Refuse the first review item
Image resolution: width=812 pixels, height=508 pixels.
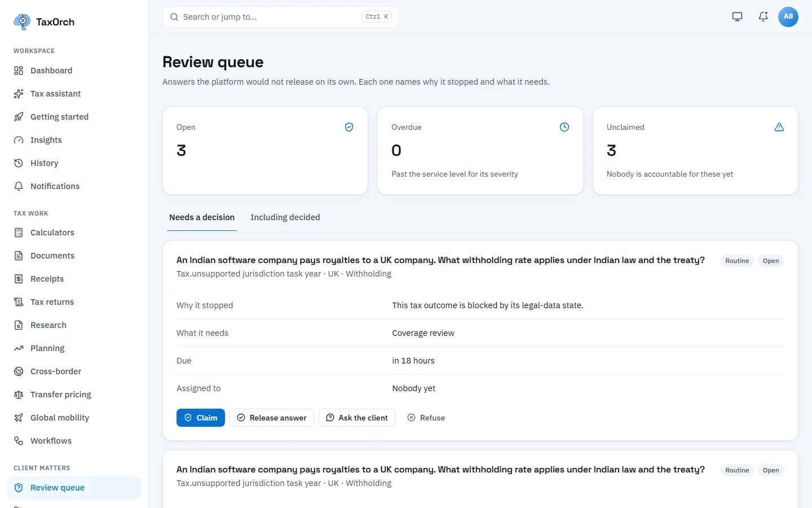click(x=426, y=418)
